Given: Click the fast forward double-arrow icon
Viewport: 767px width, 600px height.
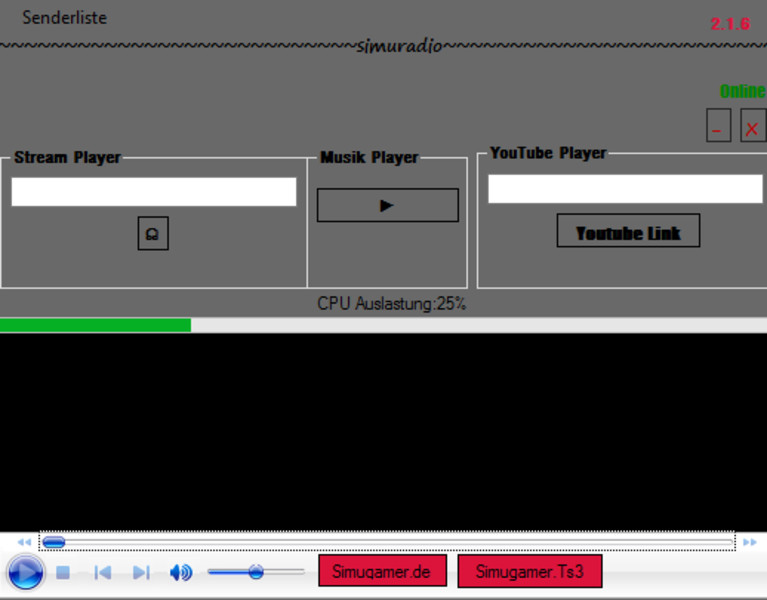Looking at the screenshot, I should pos(749,542).
